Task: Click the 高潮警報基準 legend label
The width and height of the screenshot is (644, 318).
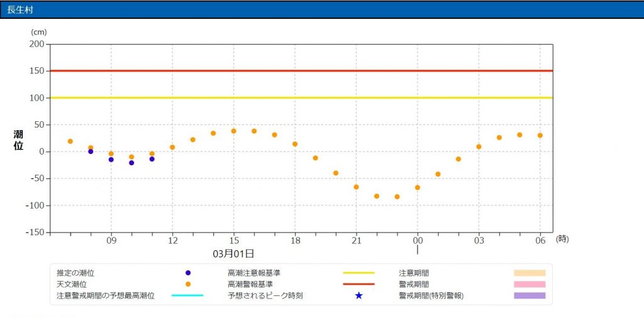Action: [250, 284]
